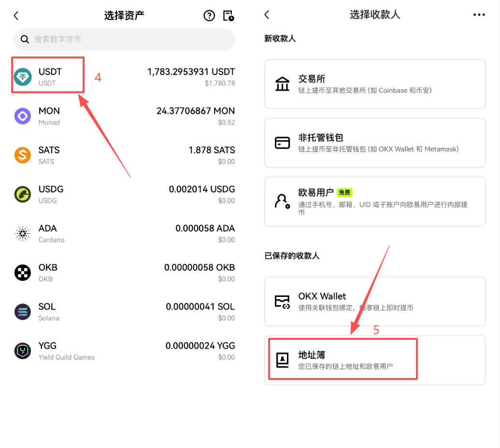Image resolution: width=500 pixels, height=448 pixels.
Task: Choose the USDG asset name
Action: [x=51, y=189]
